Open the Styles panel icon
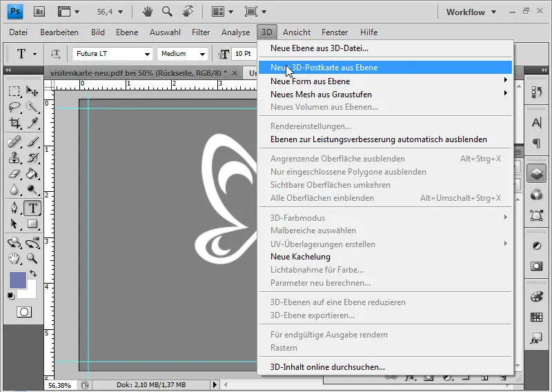 click(x=536, y=339)
